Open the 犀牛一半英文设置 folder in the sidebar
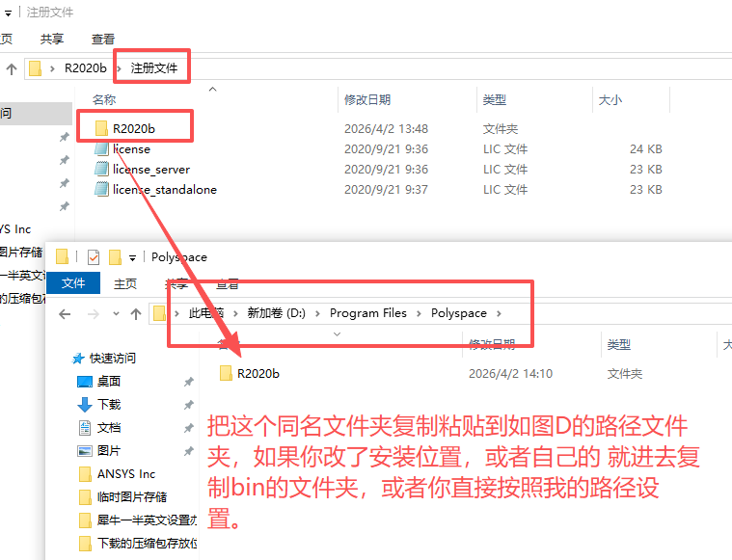Screen dimensions: 732x560 [147, 520]
